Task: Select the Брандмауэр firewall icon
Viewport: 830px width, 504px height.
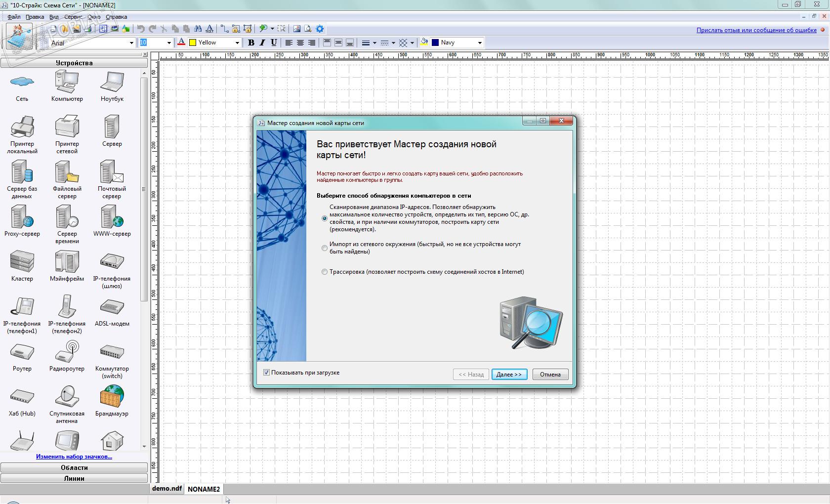Action: (112, 396)
